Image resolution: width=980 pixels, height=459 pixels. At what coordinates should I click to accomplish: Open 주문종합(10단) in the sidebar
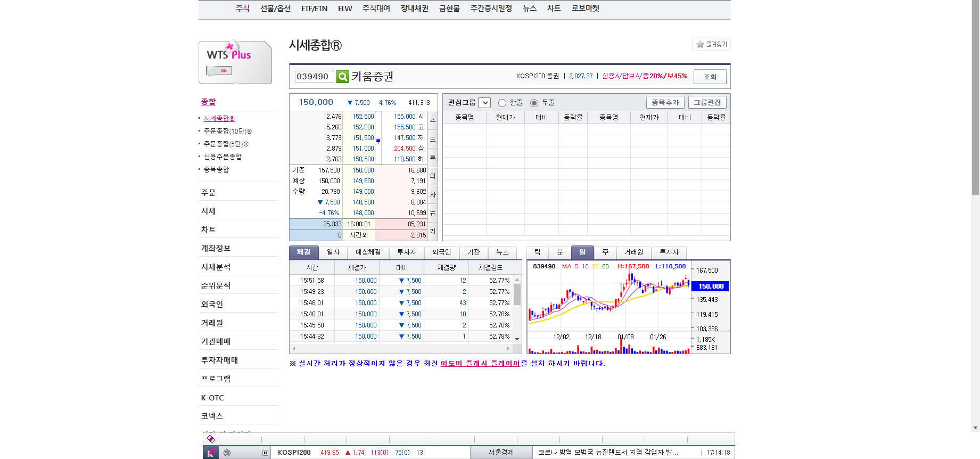[x=228, y=131]
